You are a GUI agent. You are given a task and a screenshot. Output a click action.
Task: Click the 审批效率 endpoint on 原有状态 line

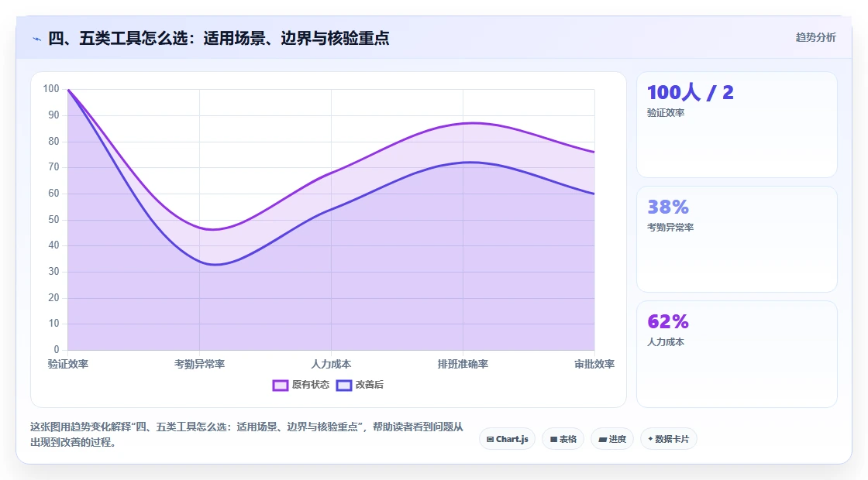coord(594,152)
